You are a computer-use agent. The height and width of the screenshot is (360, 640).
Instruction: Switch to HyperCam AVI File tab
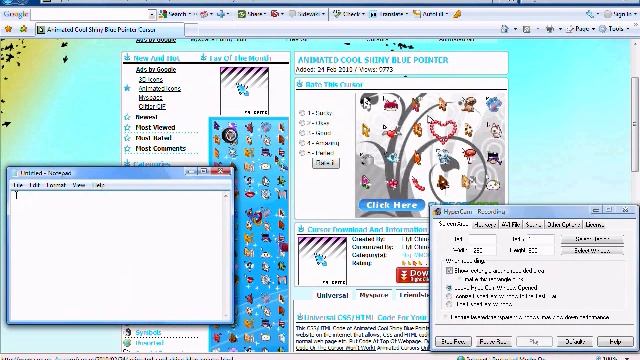point(511,224)
